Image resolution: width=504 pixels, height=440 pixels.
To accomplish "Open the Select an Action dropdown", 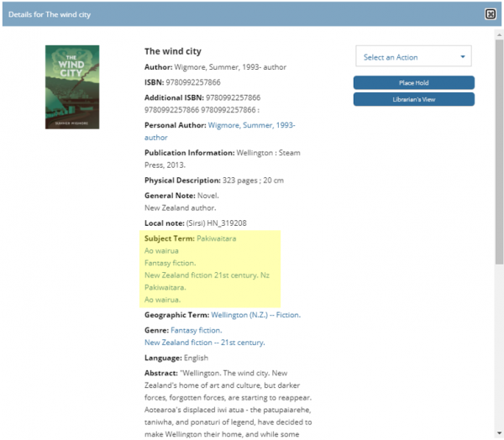I will coord(413,56).
